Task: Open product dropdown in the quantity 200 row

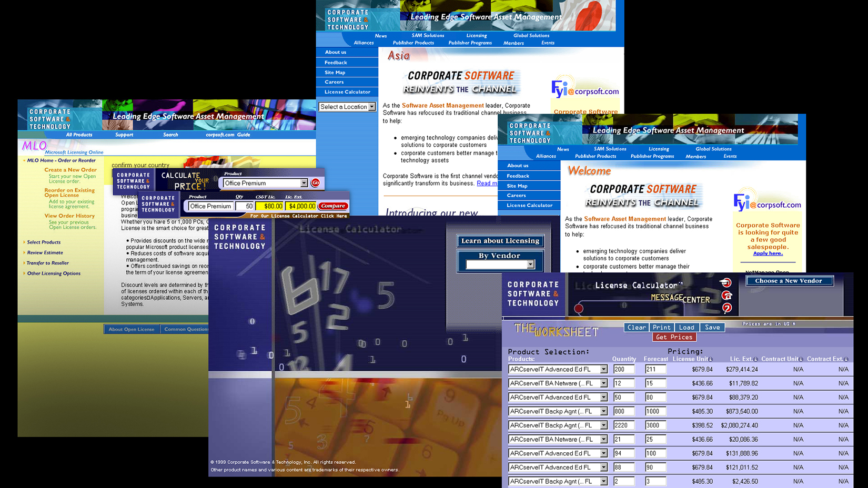Action: [x=558, y=369]
